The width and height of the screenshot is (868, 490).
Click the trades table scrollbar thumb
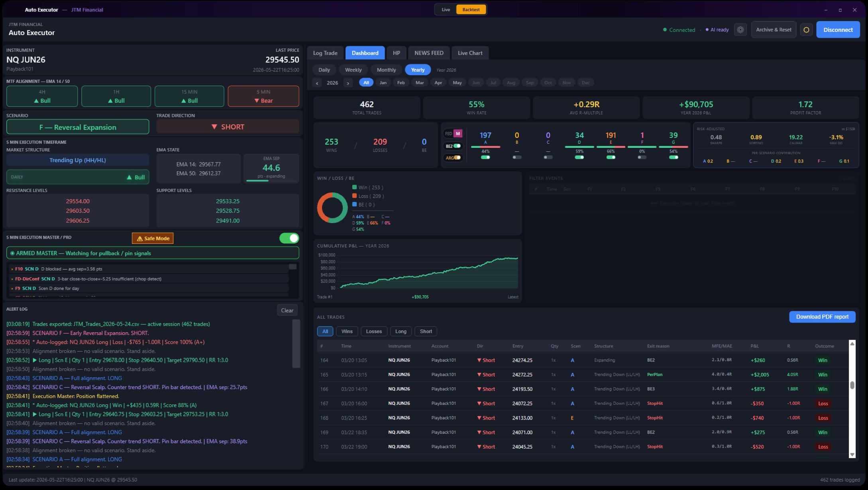(852, 385)
